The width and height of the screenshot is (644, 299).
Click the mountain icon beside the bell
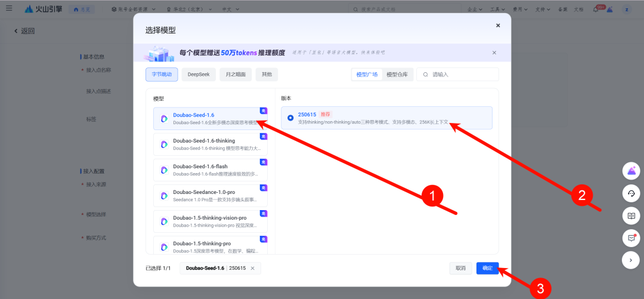click(610, 9)
